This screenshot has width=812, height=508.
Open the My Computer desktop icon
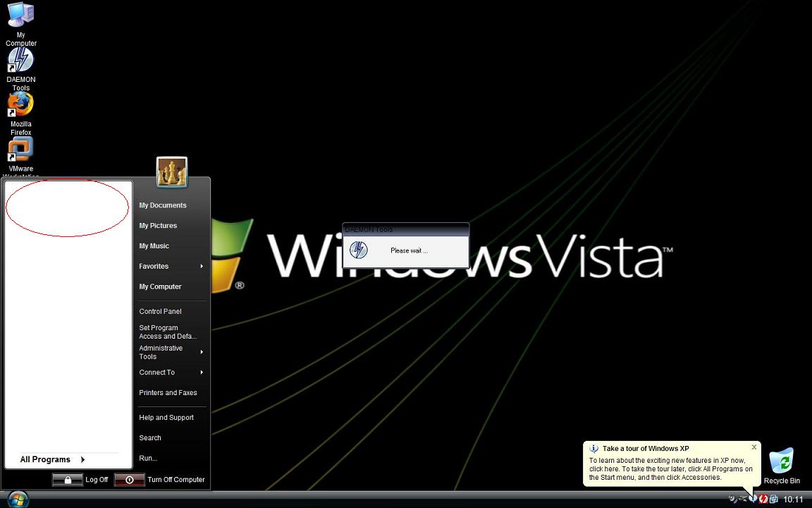(20, 24)
